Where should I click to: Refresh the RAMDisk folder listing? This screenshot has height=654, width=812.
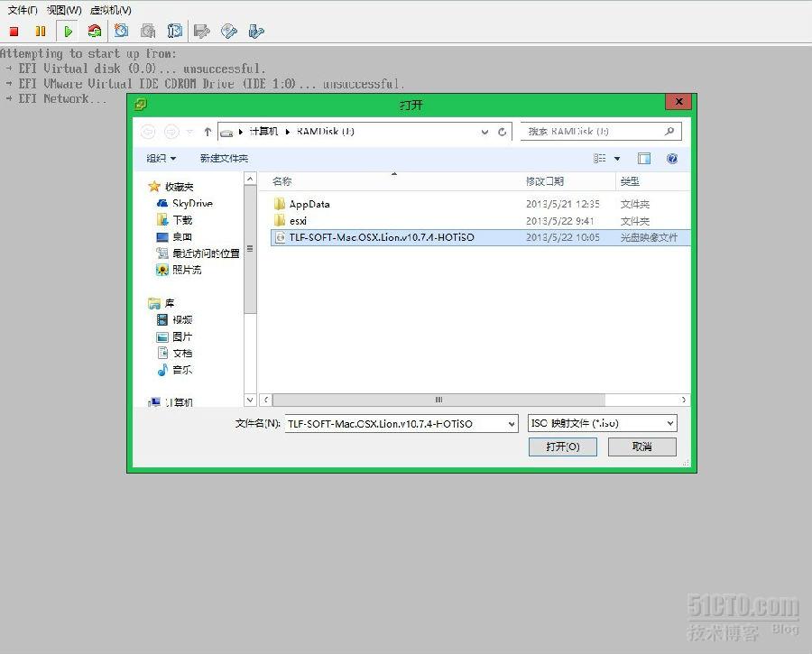point(502,132)
